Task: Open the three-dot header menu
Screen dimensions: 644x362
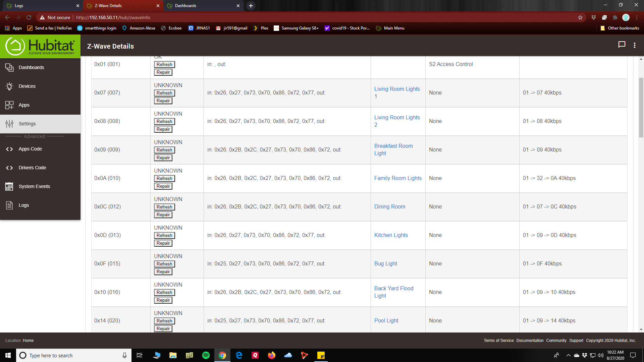Action: pos(635,45)
